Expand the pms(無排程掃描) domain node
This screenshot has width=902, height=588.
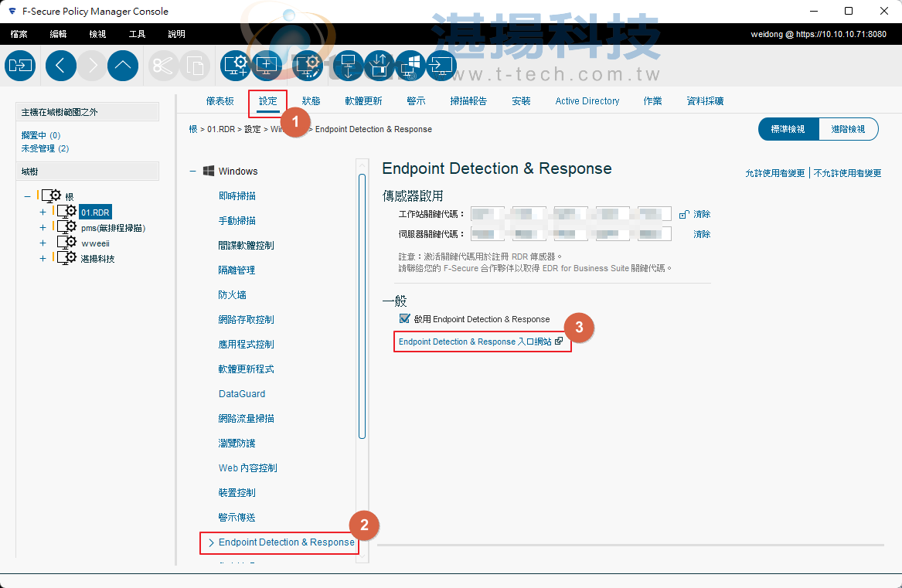43,228
